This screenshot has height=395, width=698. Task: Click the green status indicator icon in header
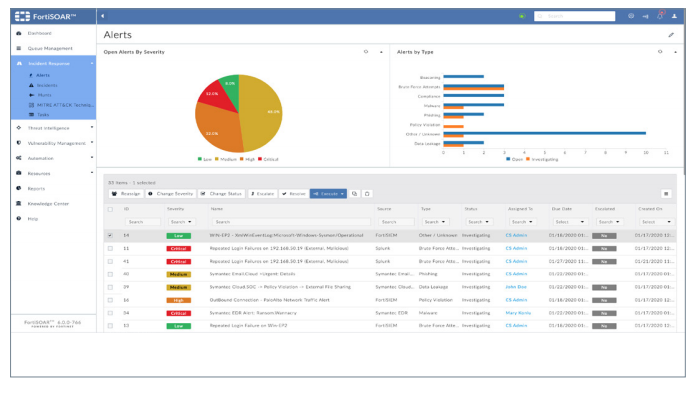pyautogui.click(x=522, y=16)
